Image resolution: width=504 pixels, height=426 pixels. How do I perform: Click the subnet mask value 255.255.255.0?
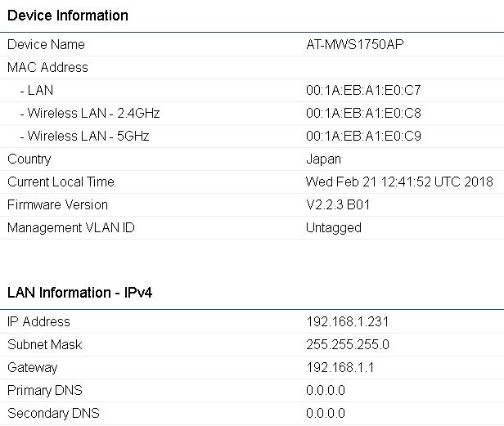348,344
